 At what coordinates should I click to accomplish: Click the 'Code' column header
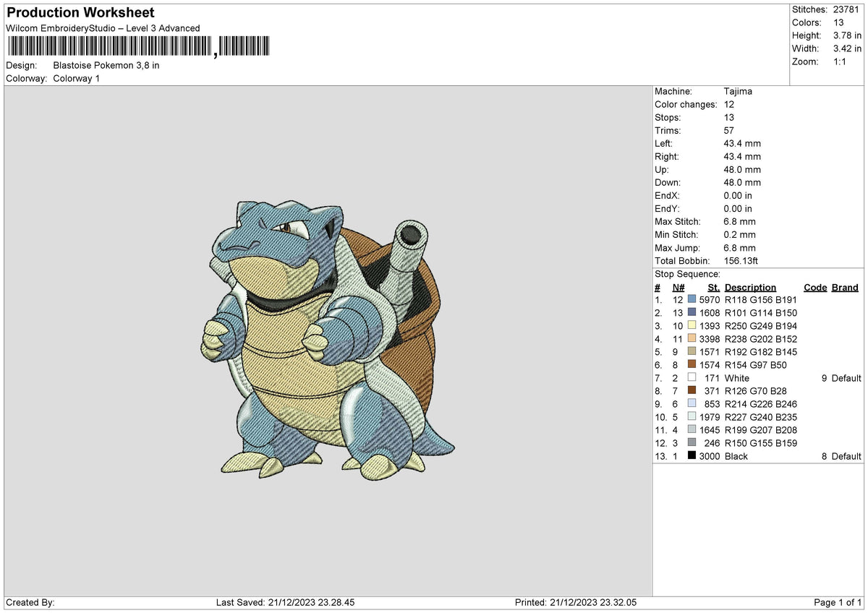click(x=815, y=287)
